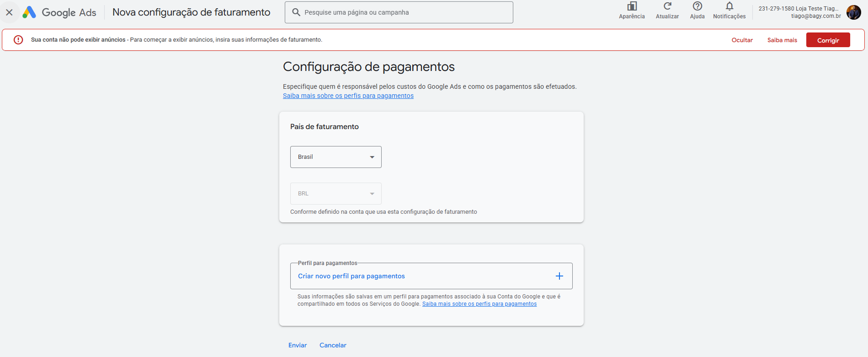Click the 'Conforme definido na conta' note

pyautogui.click(x=383, y=212)
